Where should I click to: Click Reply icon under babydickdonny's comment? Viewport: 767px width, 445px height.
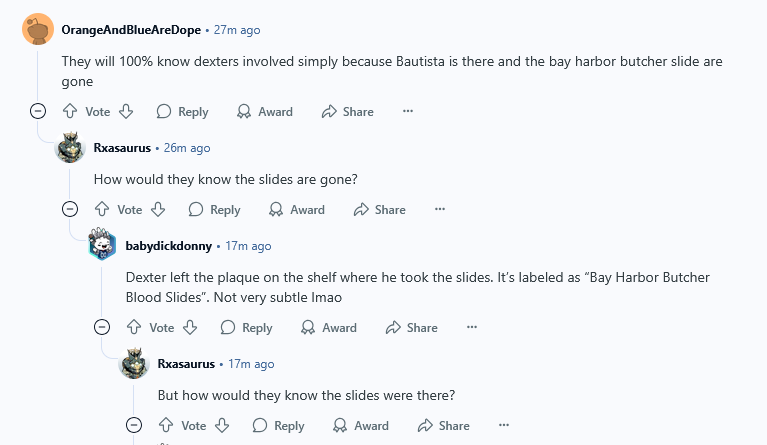(x=228, y=328)
